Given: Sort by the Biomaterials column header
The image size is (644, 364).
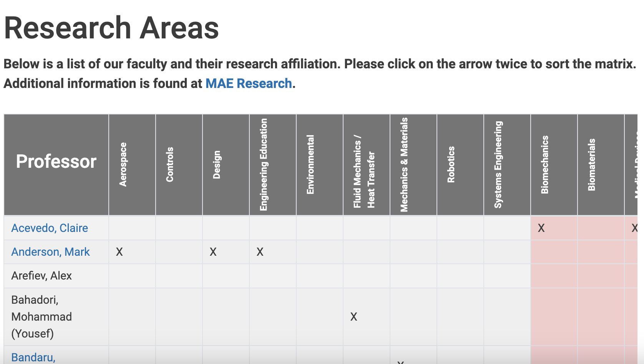Looking at the screenshot, I should (601, 165).
